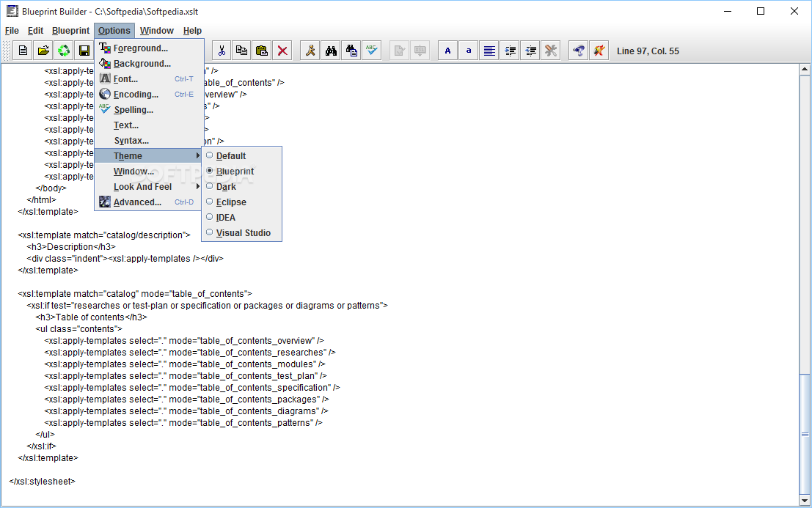Screen dimensions: 812x508
Task: Click the colorful star toolbar icon
Action: 599,51
